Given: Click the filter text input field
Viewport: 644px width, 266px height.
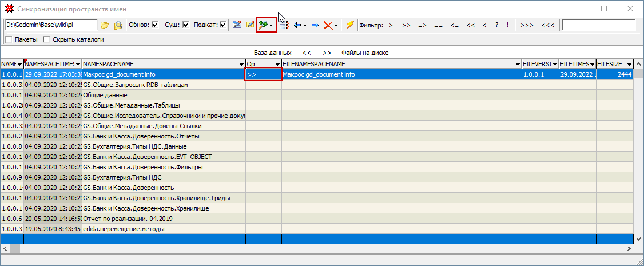Looking at the screenshot, I should [x=598, y=25].
